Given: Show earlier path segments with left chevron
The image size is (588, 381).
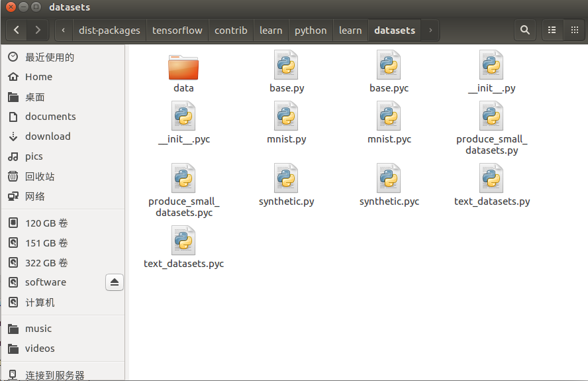Looking at the screenshot, I should coord(64,30).
